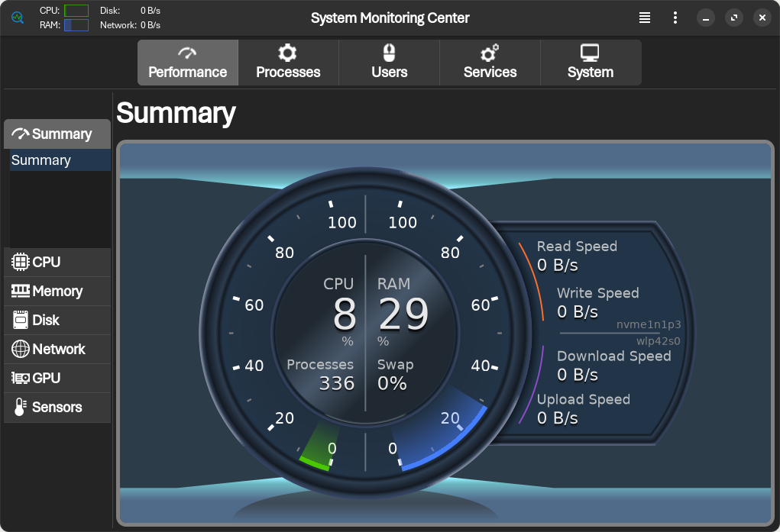Click the CPU percentage value on gauge
The image size is (780, 532).
[x=344, y=314]
